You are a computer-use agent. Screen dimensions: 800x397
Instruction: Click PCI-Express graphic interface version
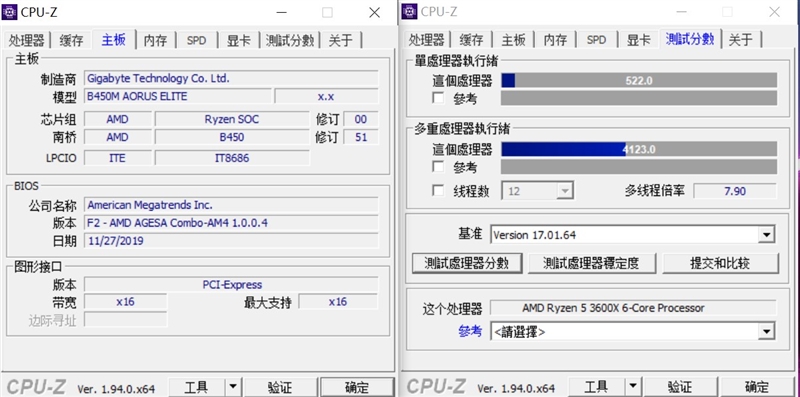coord(231,285)
